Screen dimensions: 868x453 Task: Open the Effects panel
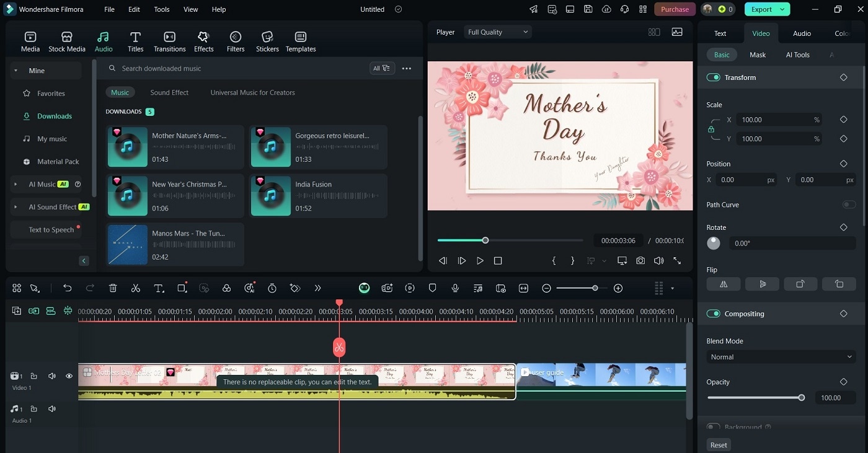tap(203, 42)
